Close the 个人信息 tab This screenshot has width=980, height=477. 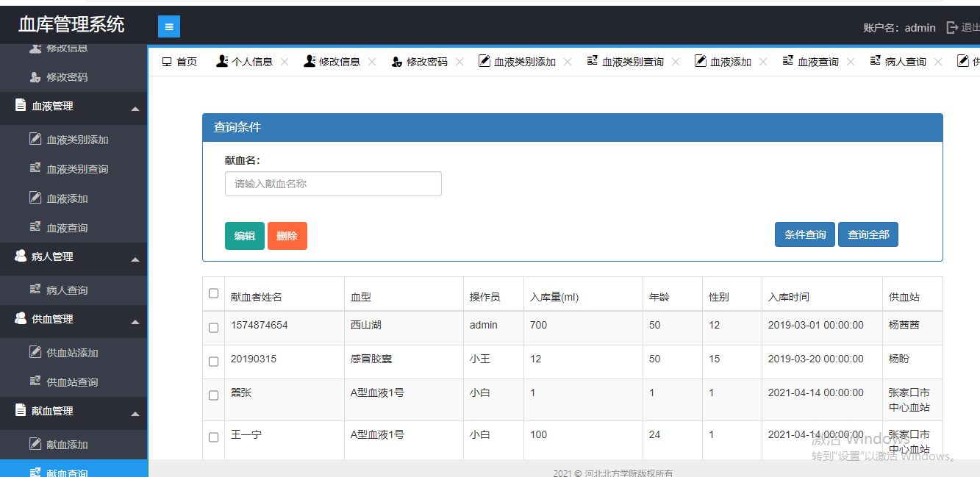tap(285, 62)
